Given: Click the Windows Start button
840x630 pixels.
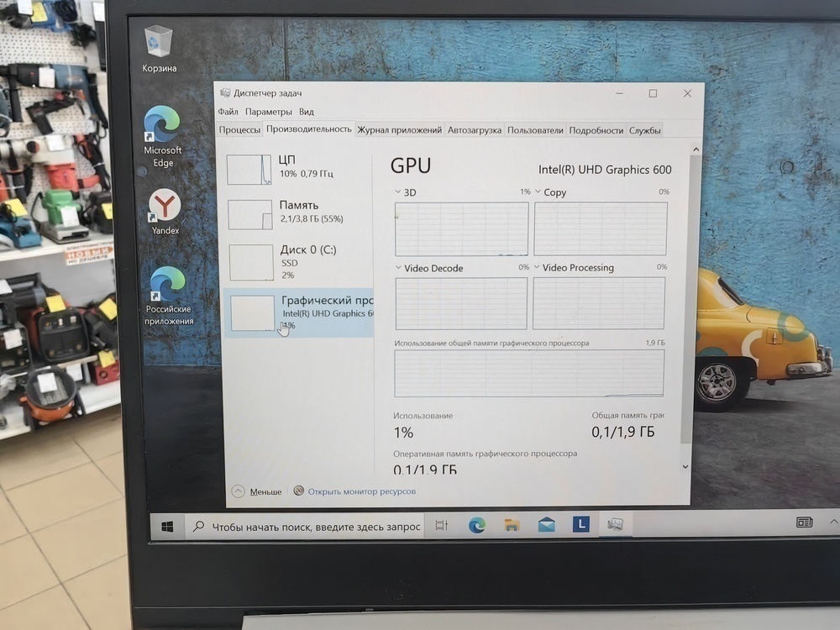Looking at the screenshot, I should point(166,525).
